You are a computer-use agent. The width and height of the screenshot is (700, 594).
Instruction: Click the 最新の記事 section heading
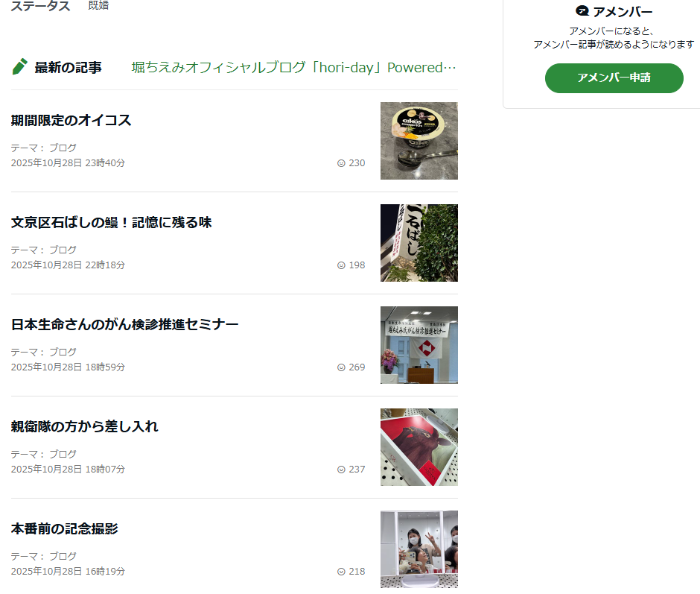click(68, 68)
